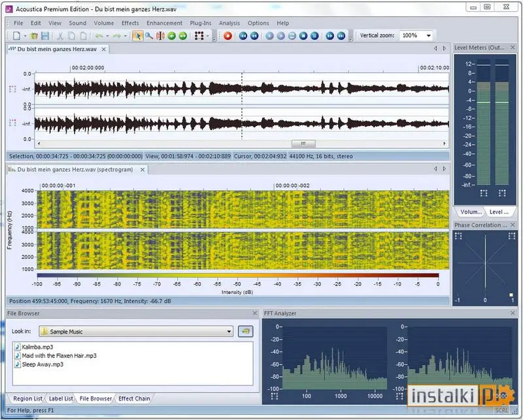
Task: Switch to the Effect Chain tab
Action: [x=134, y=398]
